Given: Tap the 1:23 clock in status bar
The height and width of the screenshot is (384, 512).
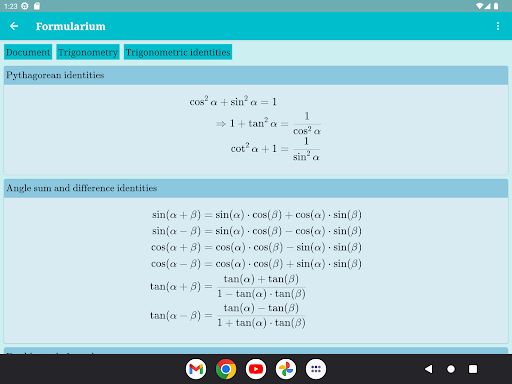Looking at the screenshot, I should [11, 6].
